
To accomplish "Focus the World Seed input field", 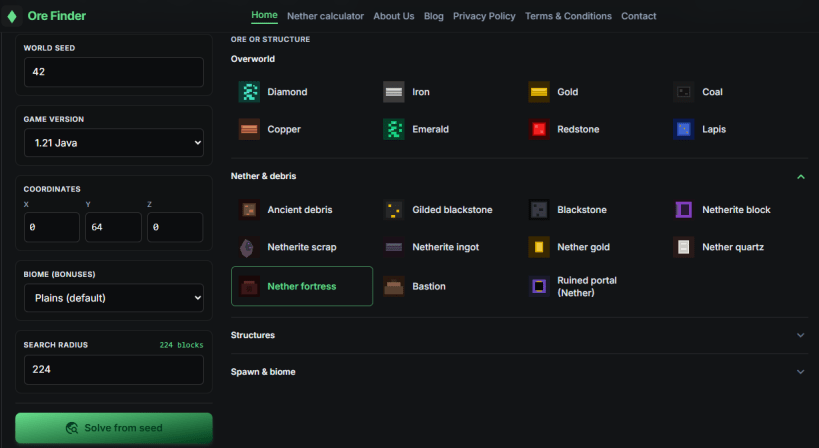I will tap(114, 72).
